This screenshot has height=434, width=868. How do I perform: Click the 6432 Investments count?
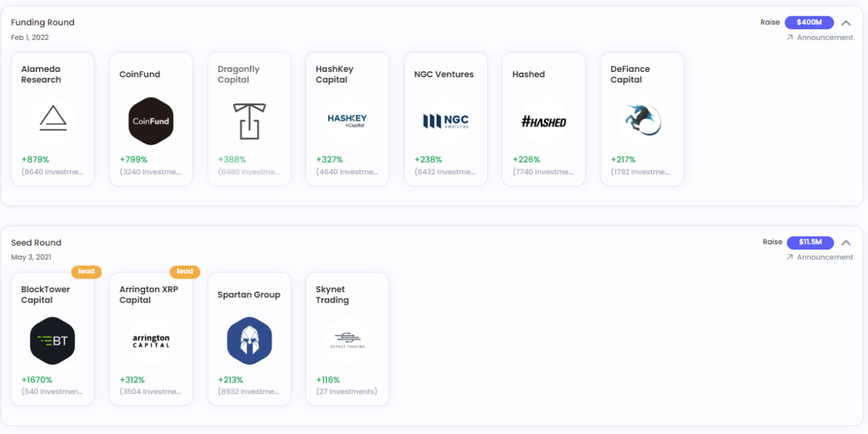pos(445,172)
